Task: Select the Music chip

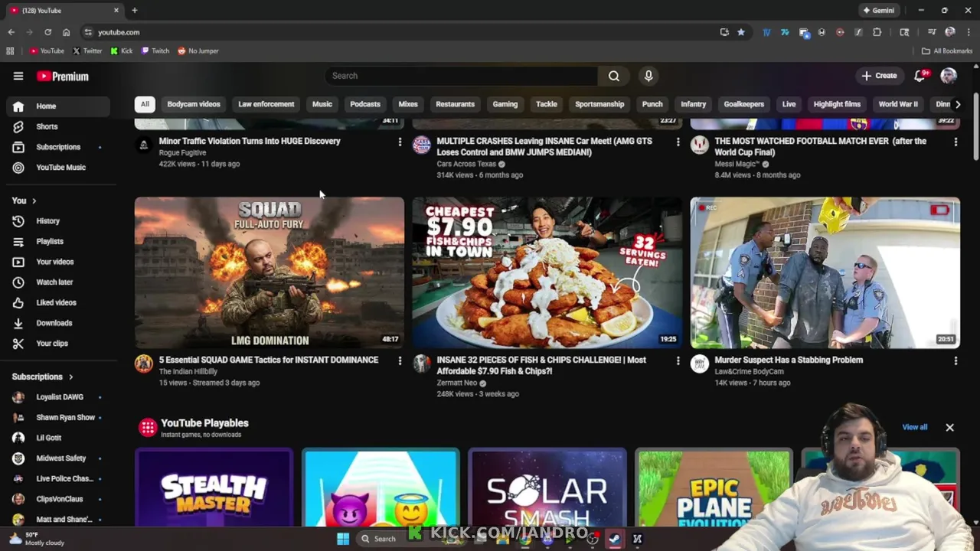Action: click(322, 104)
